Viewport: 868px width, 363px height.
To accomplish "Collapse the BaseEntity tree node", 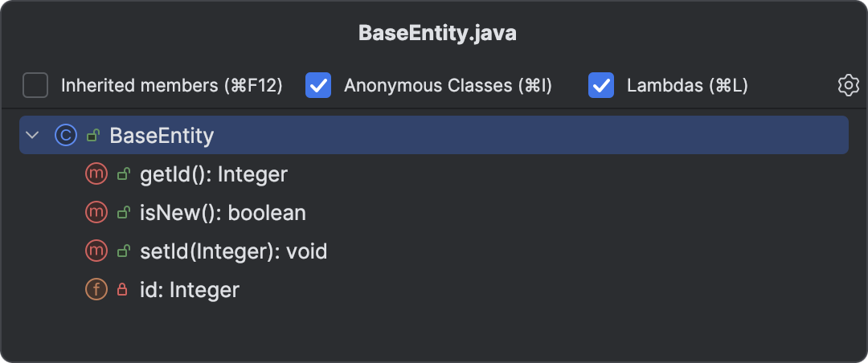I will tap(32, 135).
